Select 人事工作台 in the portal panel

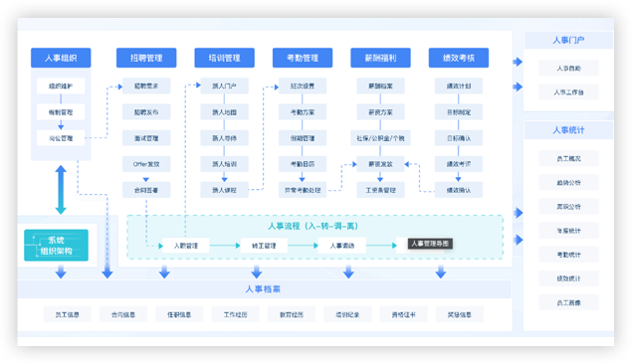coord(568,92)
